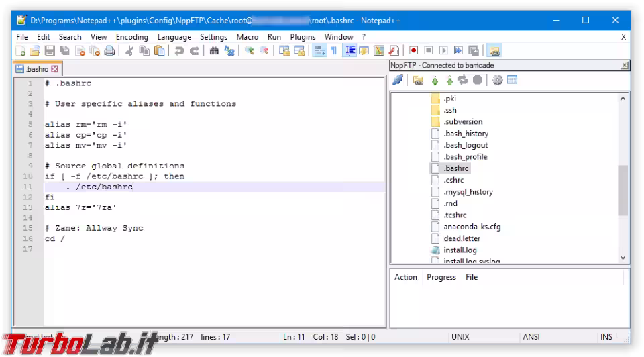Click the Copy toolbar icon

point(144,50)
